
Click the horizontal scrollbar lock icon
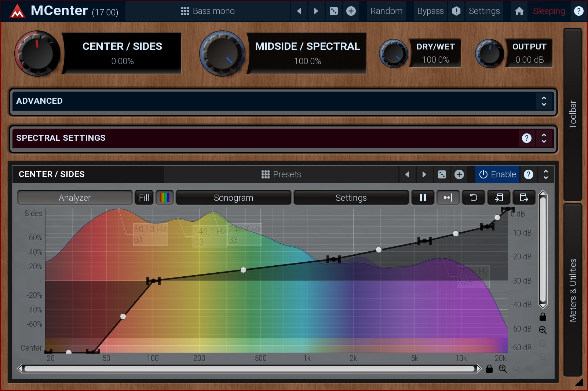[x=489, y=369]
